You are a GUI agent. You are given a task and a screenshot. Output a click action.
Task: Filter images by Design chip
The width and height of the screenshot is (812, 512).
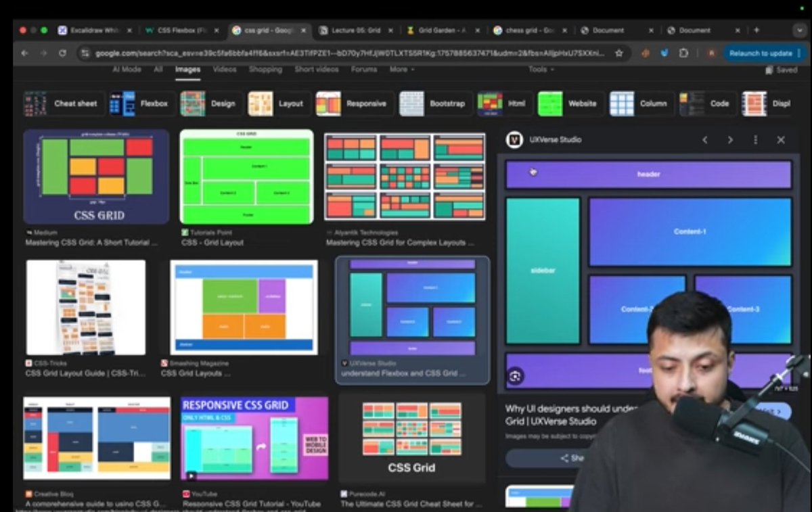[210, 103]
